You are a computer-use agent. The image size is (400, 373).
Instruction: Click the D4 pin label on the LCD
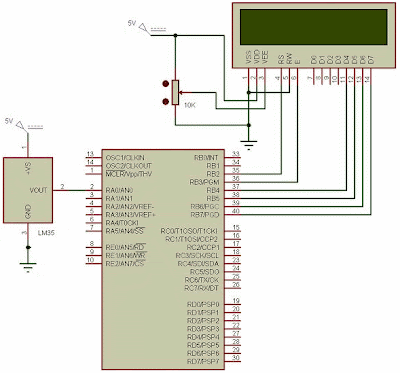pos(346,60)
